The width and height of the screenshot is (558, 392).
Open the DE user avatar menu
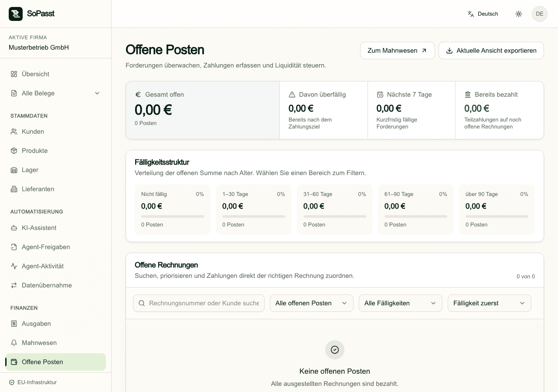[540, 14]
